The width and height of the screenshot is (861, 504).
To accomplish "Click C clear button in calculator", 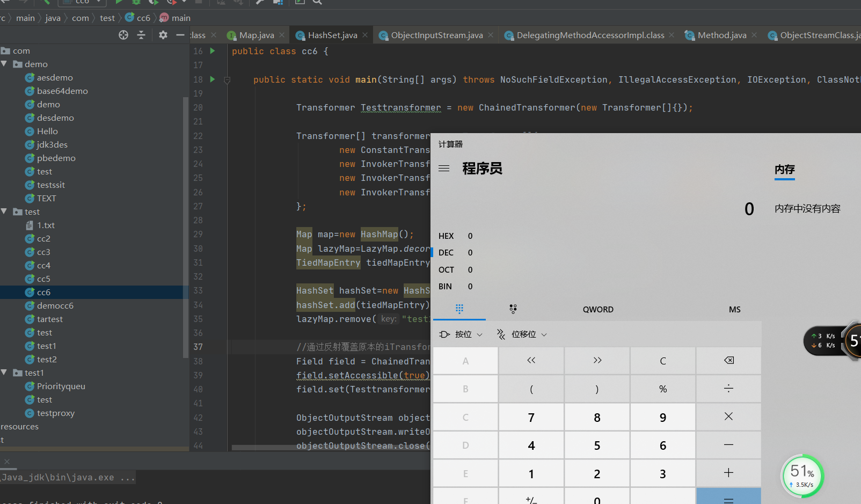I will coord(663,361).
